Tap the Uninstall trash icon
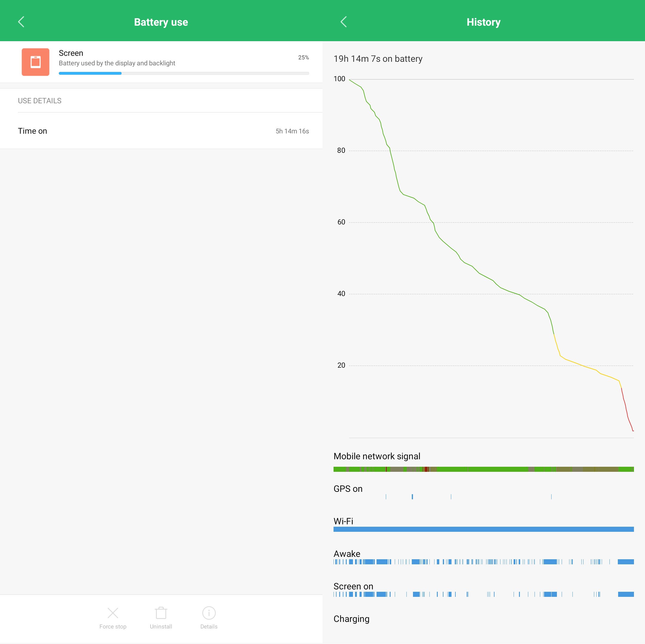This screenshot has height=644, width=645. point(161,613)
